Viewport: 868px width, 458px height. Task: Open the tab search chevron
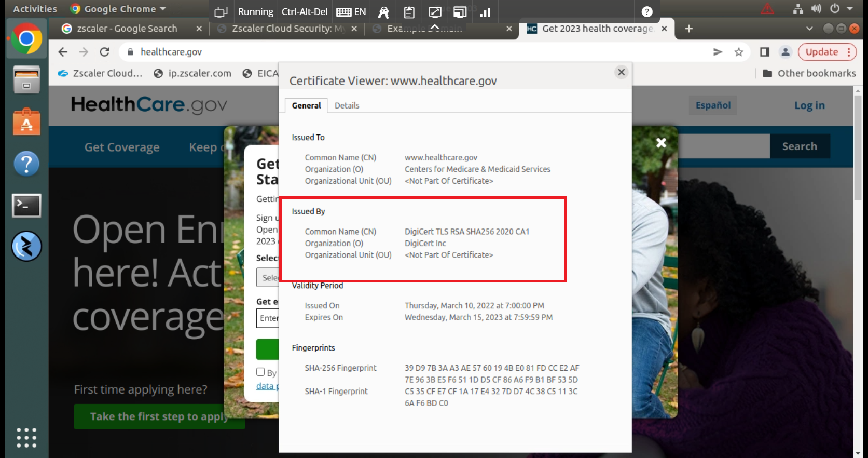pyautogui.click(x=809, y=29)
